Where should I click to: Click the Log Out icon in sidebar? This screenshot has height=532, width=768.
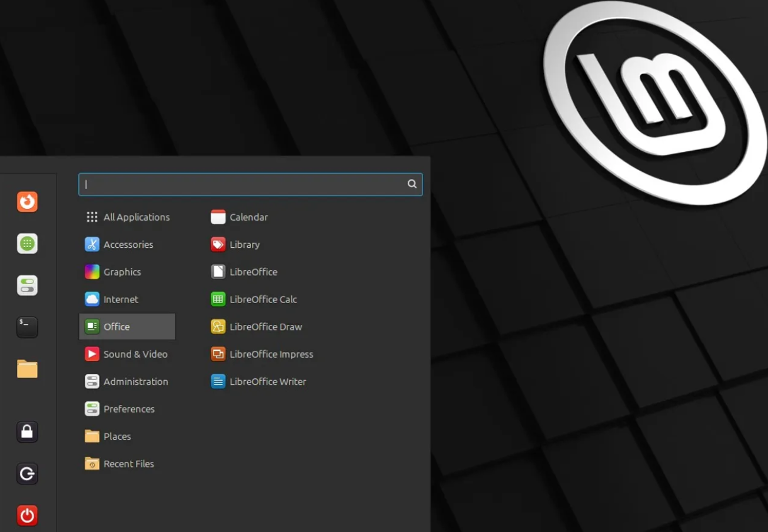(27, 474)
